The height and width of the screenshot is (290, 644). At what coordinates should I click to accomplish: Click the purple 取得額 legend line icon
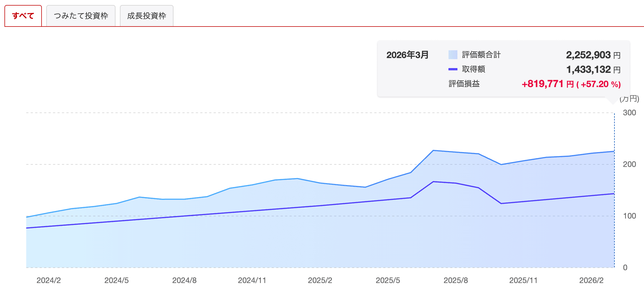click(x=453, y=69)
